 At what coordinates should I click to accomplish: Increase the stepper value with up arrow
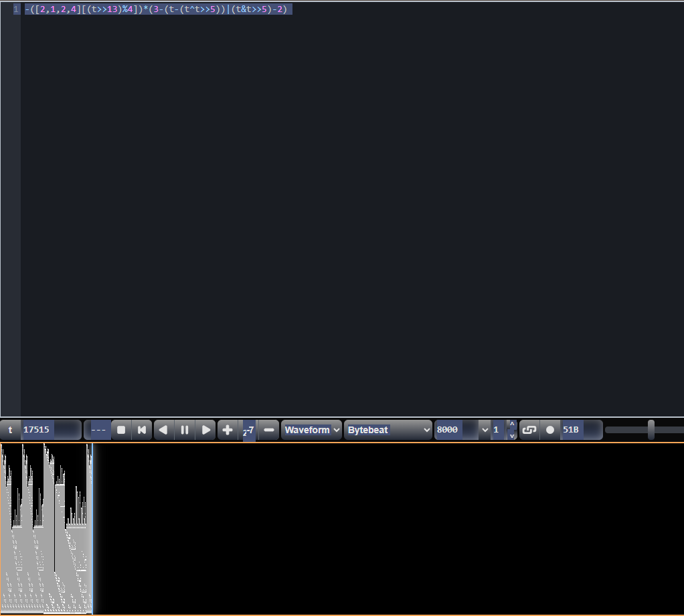click(x=512, y=425)
